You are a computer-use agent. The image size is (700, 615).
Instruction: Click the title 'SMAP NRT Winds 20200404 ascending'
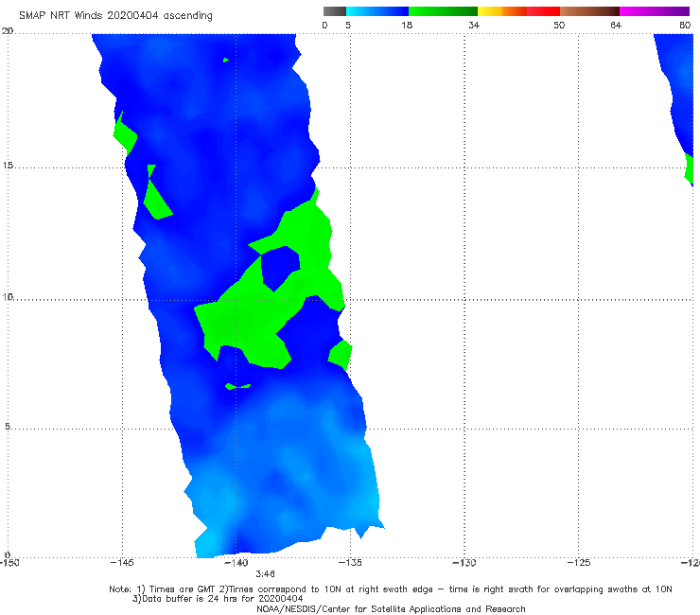[115, 16]
